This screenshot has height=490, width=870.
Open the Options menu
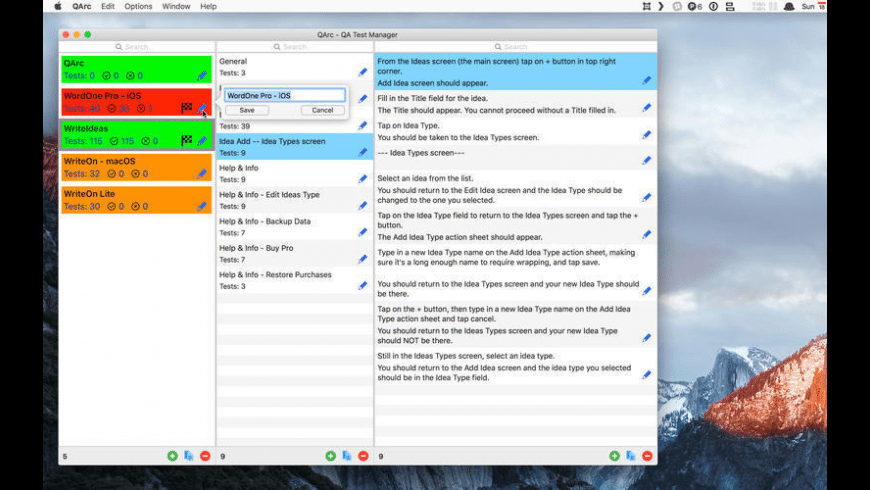coord(138,6)
